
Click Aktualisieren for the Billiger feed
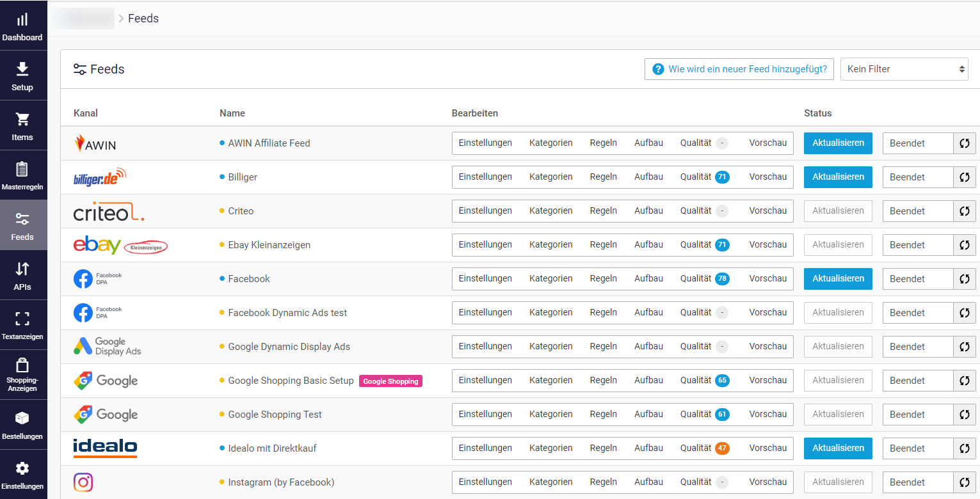click(838, 177)
